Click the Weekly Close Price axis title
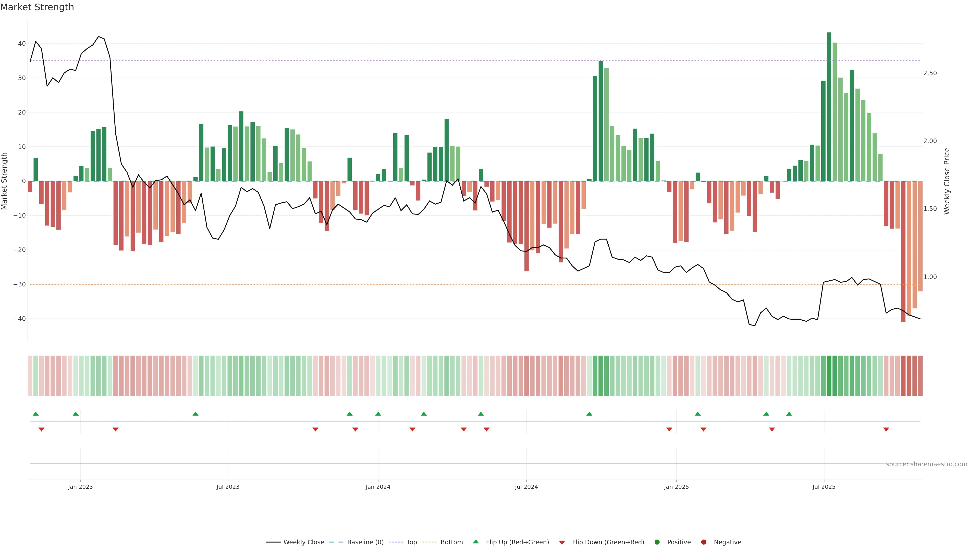This screenshot has width=980, height=551. coord(947,181)
